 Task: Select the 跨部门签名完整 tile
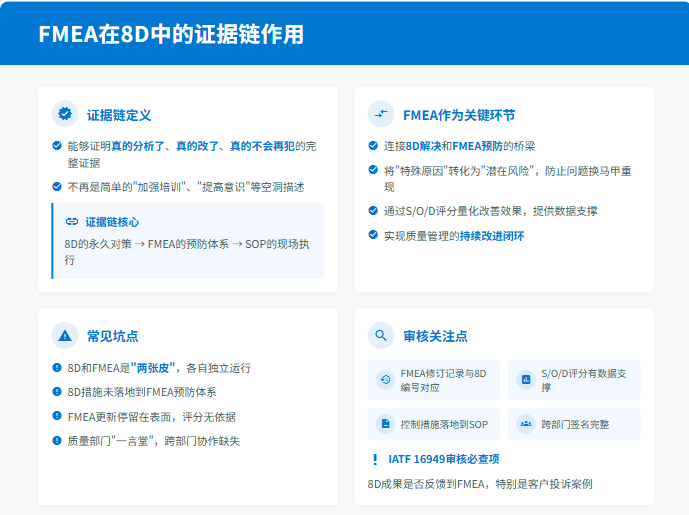click(x=574, y=424)
